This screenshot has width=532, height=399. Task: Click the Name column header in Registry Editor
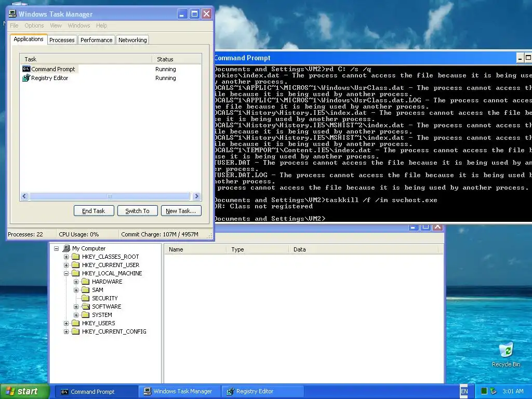click(195, 249)
